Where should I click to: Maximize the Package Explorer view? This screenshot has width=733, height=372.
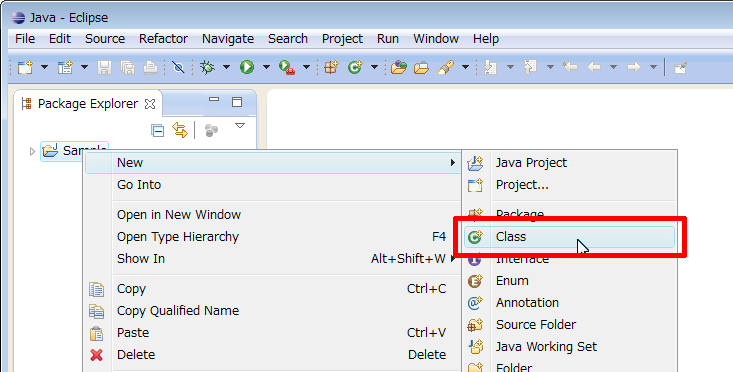tap(237, 102)
